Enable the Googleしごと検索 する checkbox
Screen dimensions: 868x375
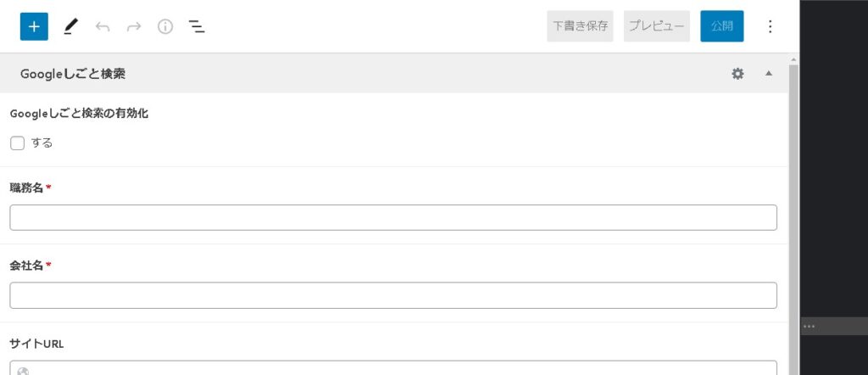tap(17, 143)
